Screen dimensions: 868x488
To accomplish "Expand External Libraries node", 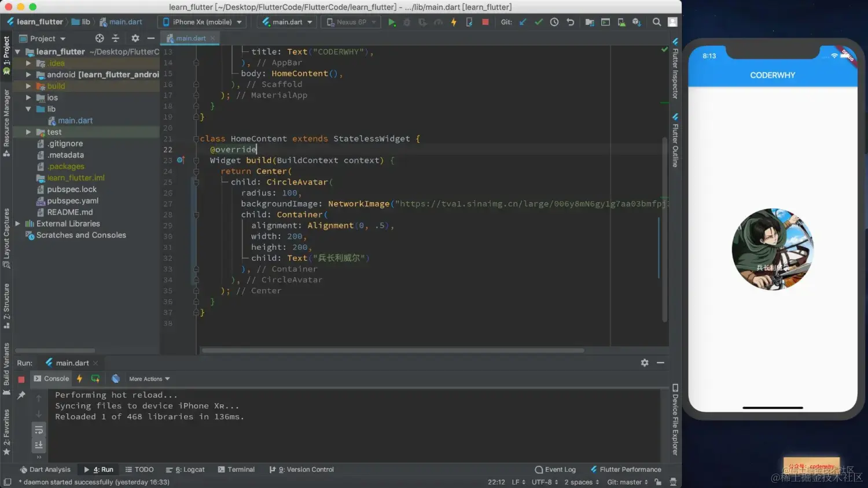I will (x=17, y=224).
